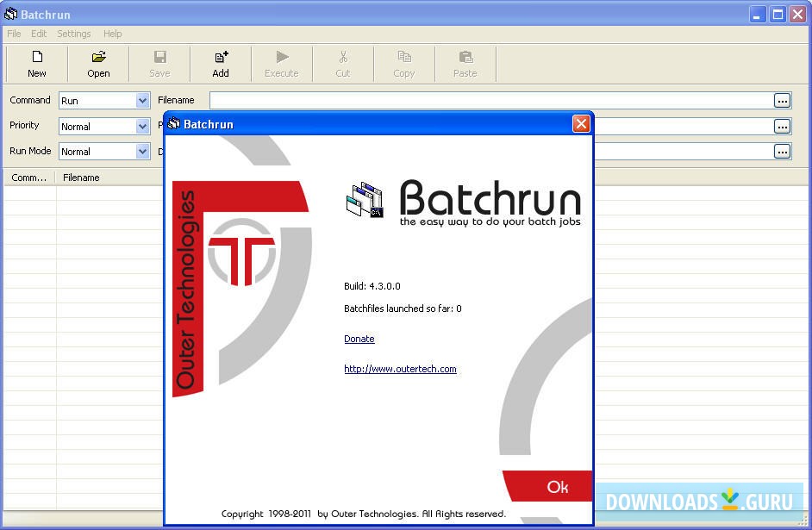Image resolution: width=812 pixels, height=530 pixels.
Task: Copy the selected entry
Action: (x=403, y=63)
